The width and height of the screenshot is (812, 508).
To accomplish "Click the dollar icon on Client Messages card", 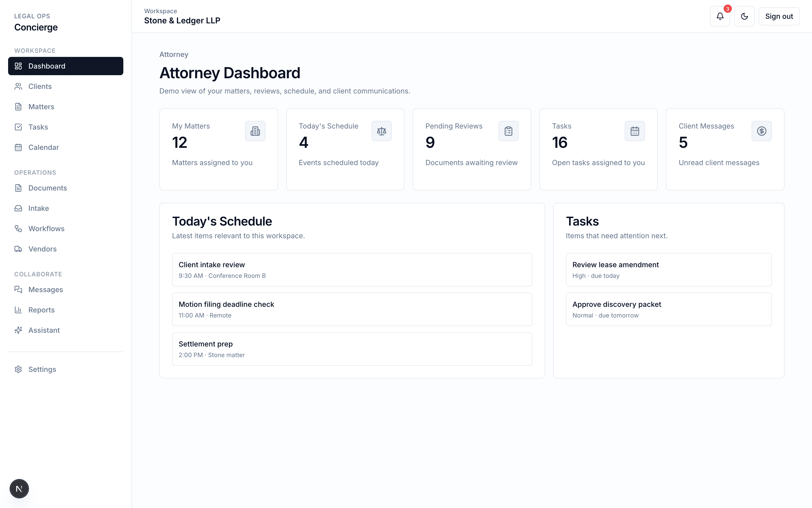I will (762, 131).
